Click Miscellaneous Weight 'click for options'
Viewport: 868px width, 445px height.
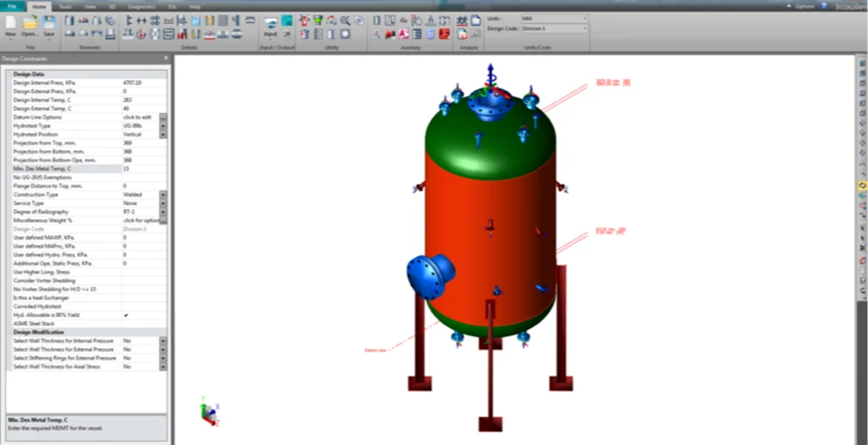pyautogui.click(x=142, y=221)
